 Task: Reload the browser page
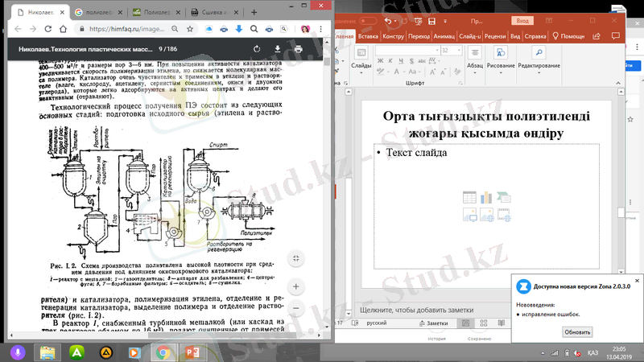tap(47, 30)
